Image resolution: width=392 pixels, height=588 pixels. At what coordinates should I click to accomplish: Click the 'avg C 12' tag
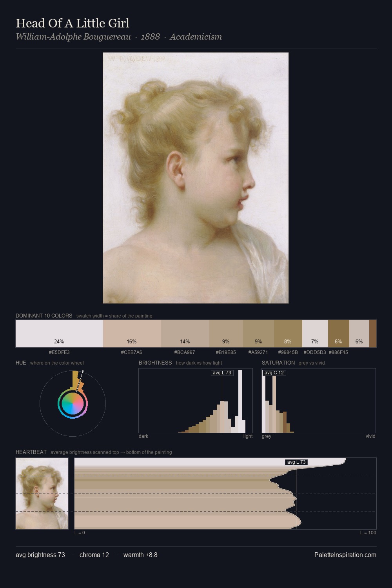274,373
